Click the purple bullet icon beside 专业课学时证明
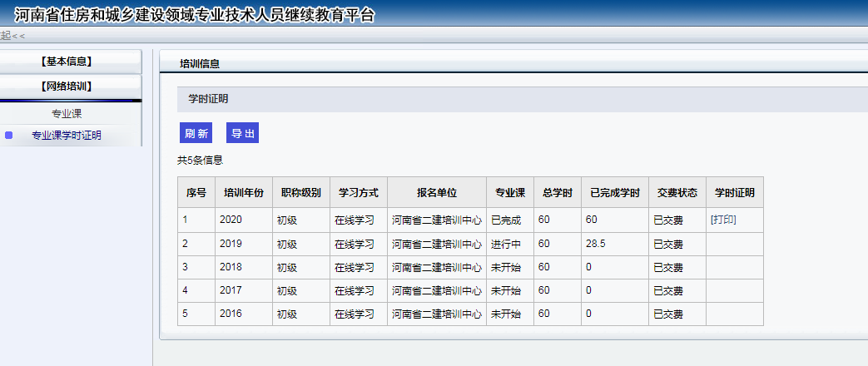 [8, 135]
